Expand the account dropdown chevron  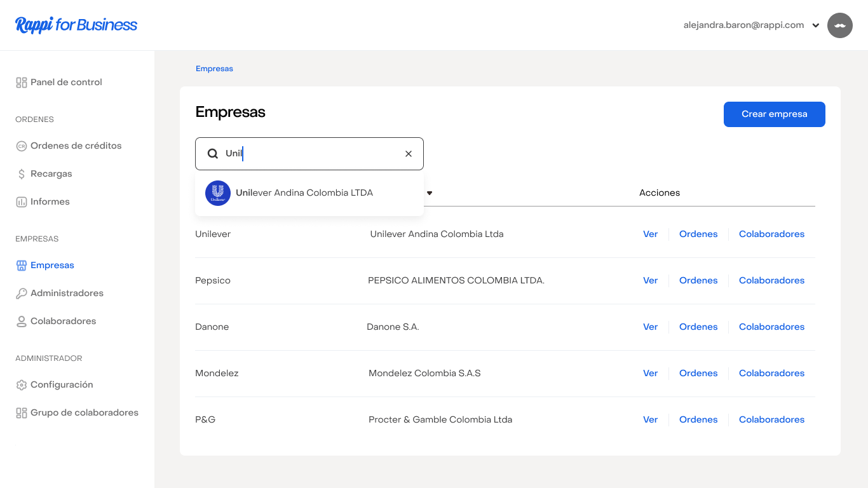[x=816, y=26]
